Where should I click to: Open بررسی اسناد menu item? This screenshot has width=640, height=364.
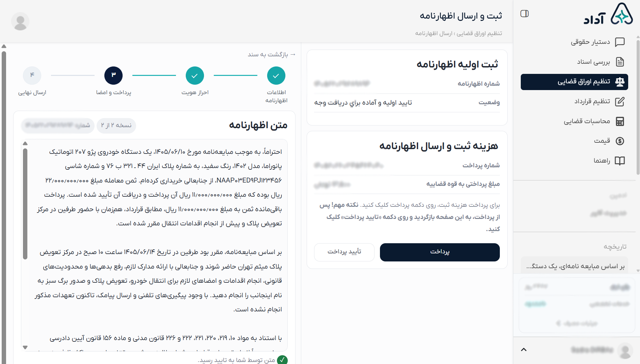574,62
